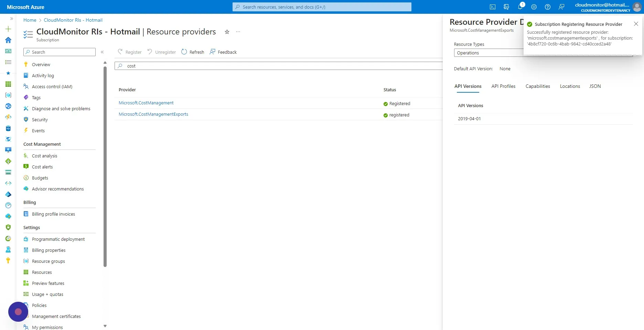This screenshot has height=330, width=644.
Task: Collapse the resource menu with double chevron
Action: (102, 52)
